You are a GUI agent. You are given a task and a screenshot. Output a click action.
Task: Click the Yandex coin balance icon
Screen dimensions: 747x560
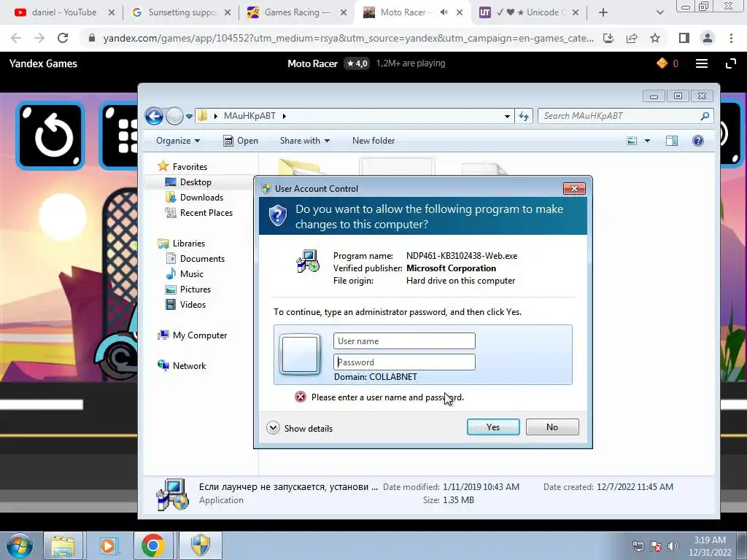point(662,63)
